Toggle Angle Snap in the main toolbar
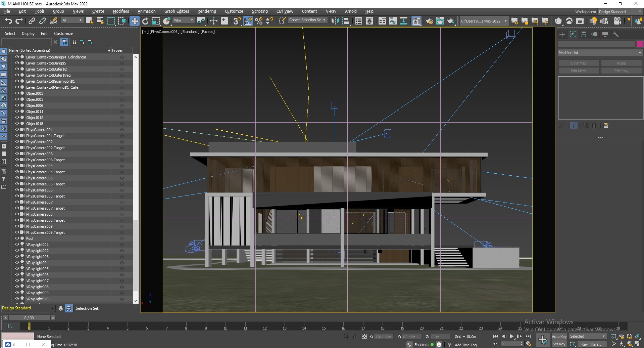Image resolution: width=644 pixels, height=348 pixels. [248, 21]
